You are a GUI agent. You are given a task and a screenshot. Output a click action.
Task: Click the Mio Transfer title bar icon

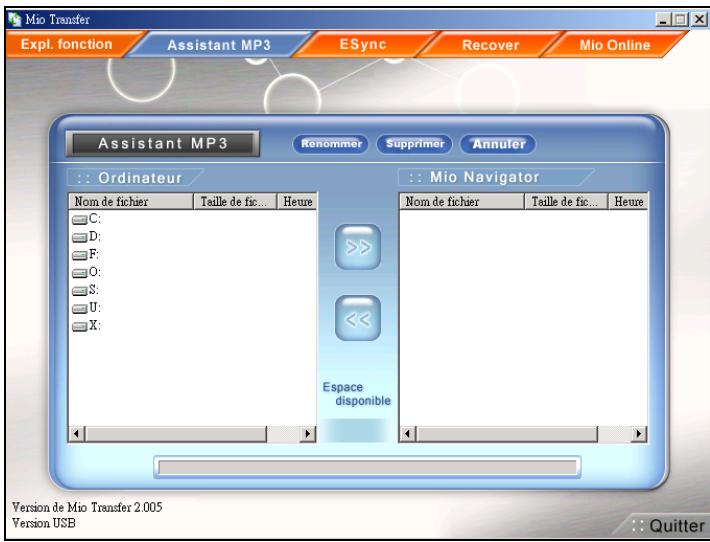point(14,19)
